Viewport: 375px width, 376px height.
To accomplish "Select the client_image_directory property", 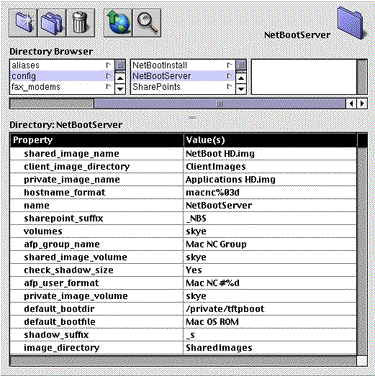I will (77, 167).
